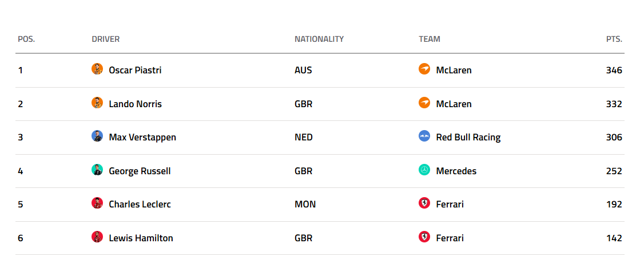Click McLaren logo in Piastri's row

424,69
